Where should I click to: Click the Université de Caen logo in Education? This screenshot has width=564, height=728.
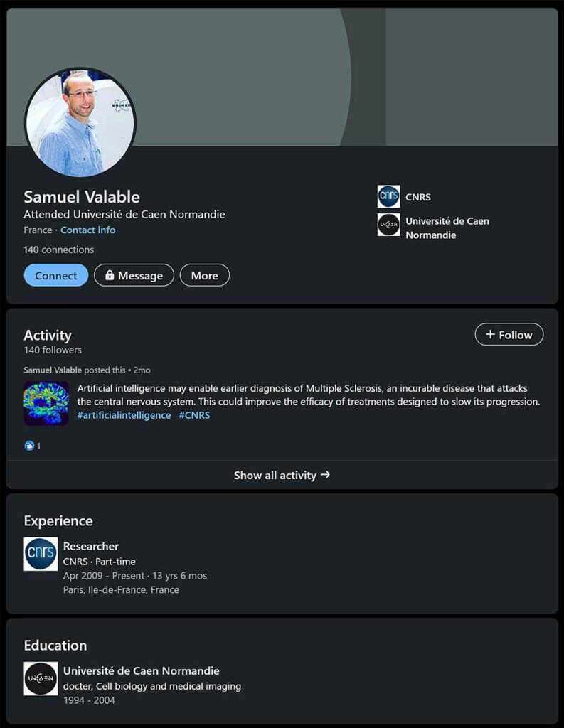point(41,678)
